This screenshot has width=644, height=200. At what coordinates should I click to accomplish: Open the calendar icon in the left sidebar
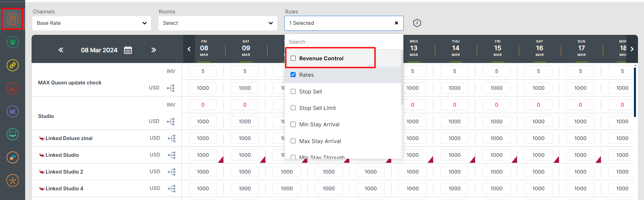(12, 19)
